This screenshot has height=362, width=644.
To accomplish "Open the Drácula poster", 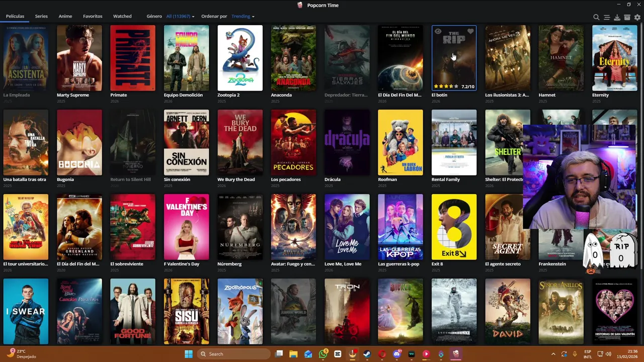I will click(x=347, y=142).
